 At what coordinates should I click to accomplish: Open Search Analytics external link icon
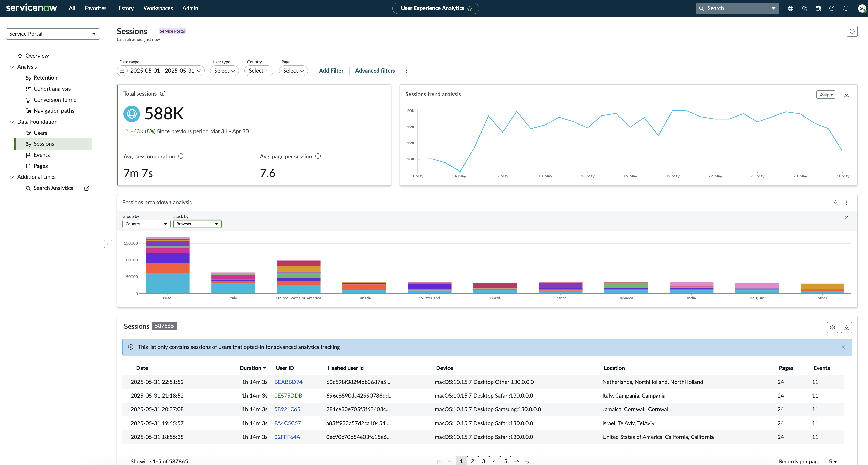coord(87,188)
